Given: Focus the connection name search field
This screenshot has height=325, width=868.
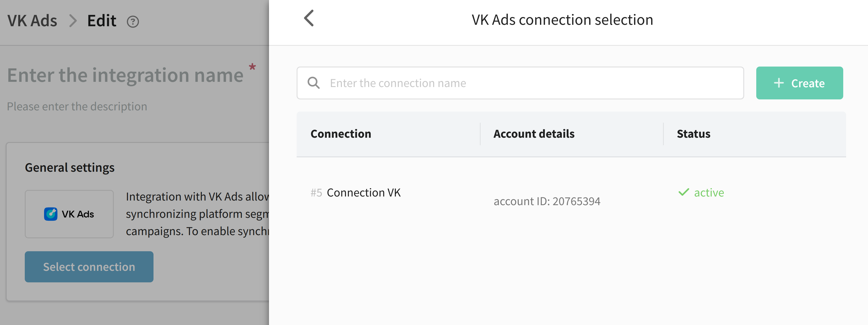Looking at the screenshot, I should (520, 83).
